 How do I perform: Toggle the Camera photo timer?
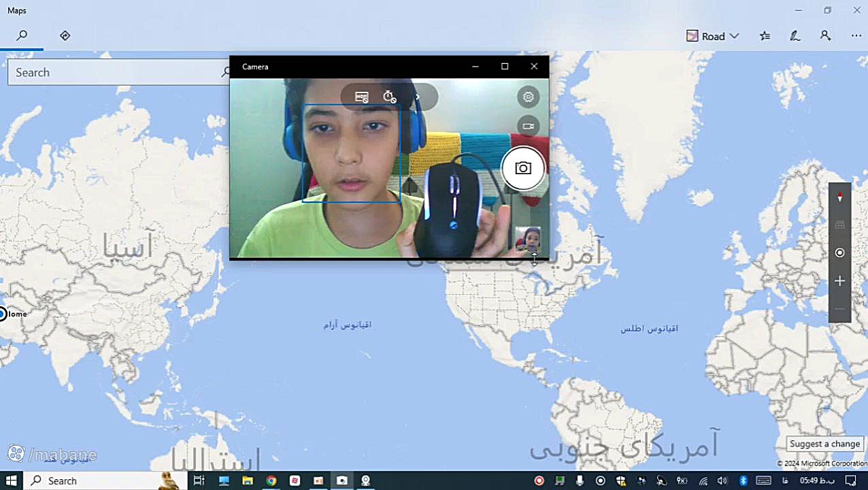pos(389,97)
